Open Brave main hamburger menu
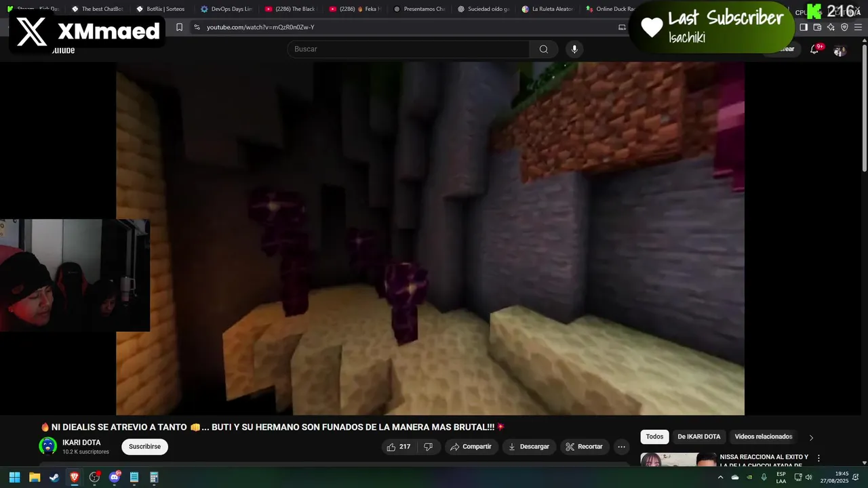 858,27
